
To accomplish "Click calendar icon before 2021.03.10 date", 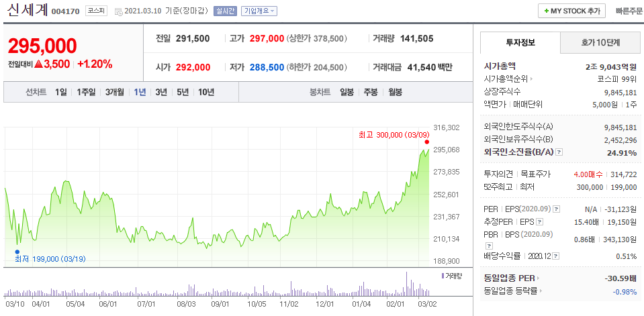I will tap(119, 11).
